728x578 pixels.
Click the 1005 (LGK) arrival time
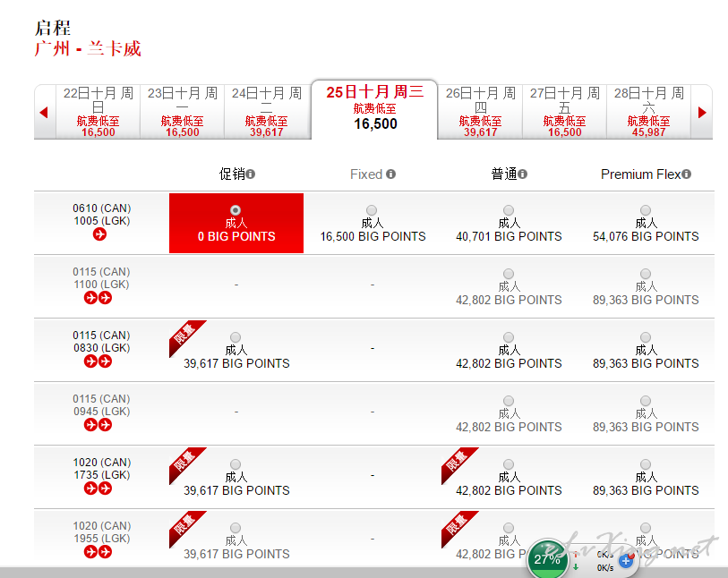[102, 221]
